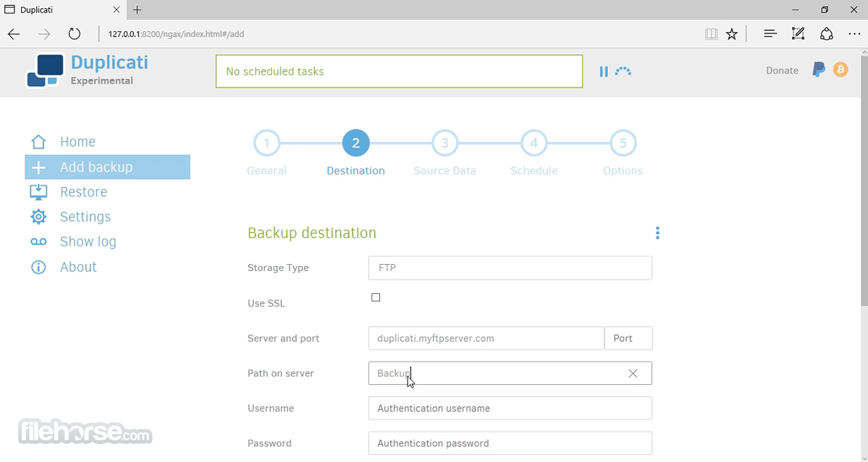Click the No scheduled tasks status box
This screenshot has height=462, width=868.
399,71
